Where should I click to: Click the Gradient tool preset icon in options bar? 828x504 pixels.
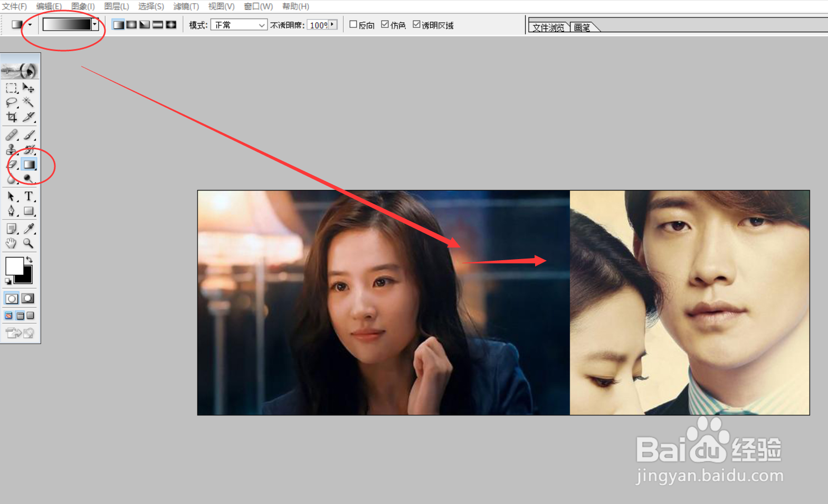coord(17,25)
